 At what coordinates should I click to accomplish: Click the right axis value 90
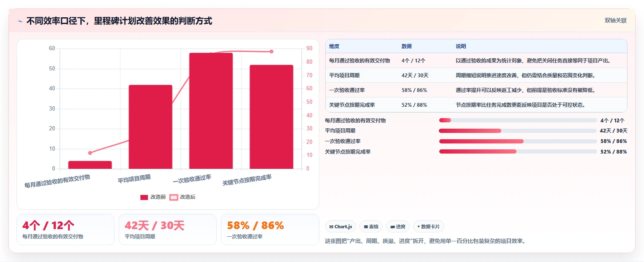coord(310,49)
